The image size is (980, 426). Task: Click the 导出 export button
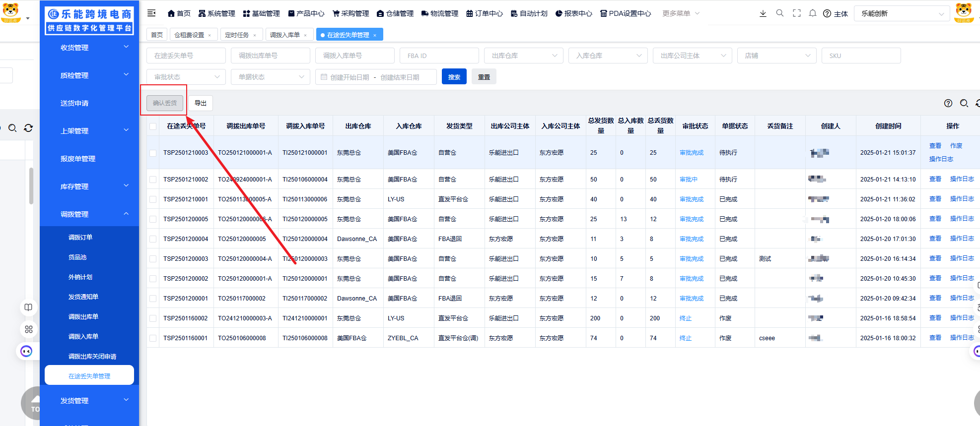coord(201,103)
